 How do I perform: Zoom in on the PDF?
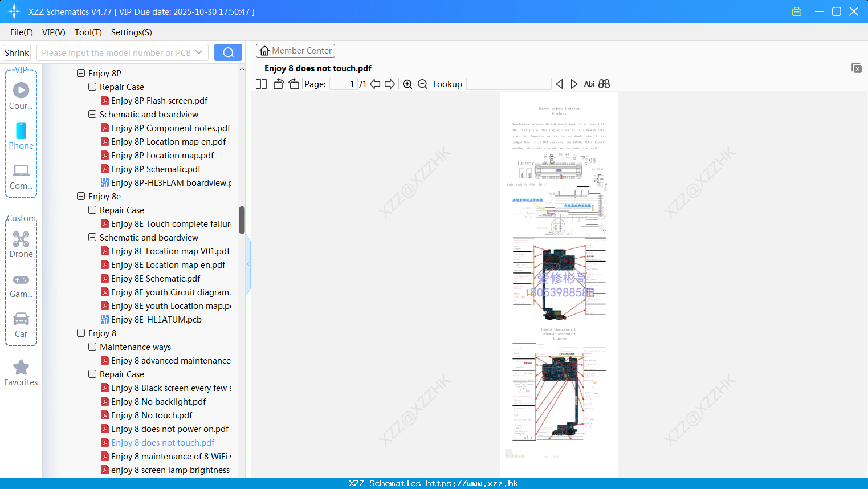pyautogui.click(x=407, y=84)
